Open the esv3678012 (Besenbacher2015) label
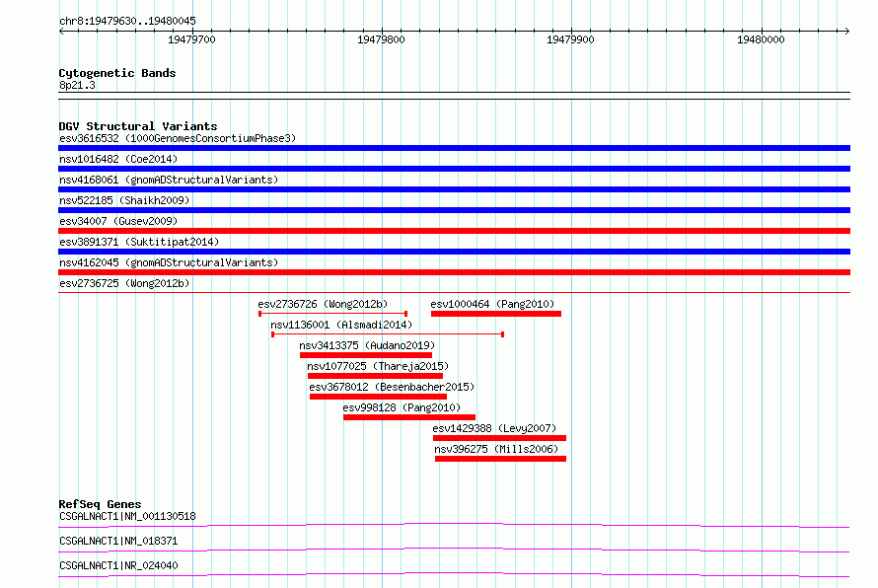The width and height of the screenshot is (878, 588). pos(392,387)
